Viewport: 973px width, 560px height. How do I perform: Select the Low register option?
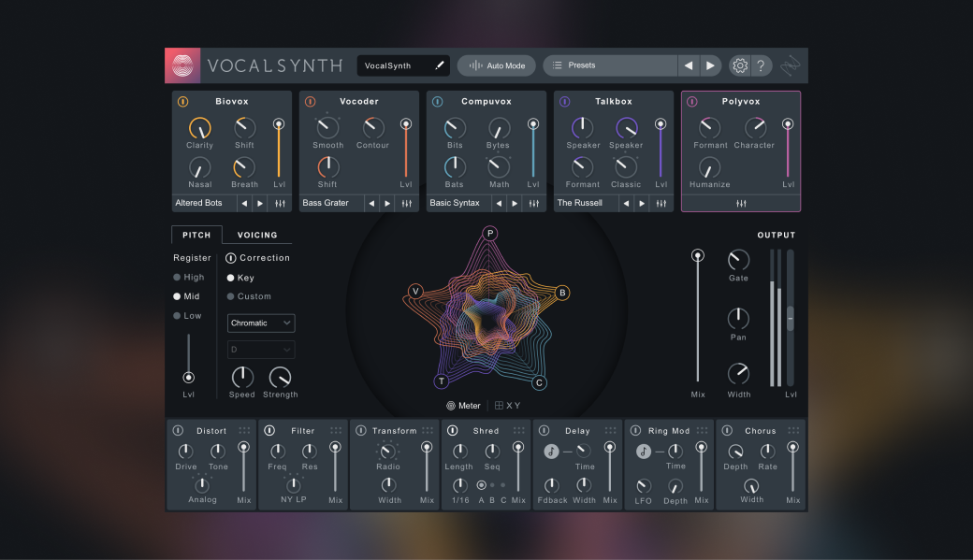[187, 316]
